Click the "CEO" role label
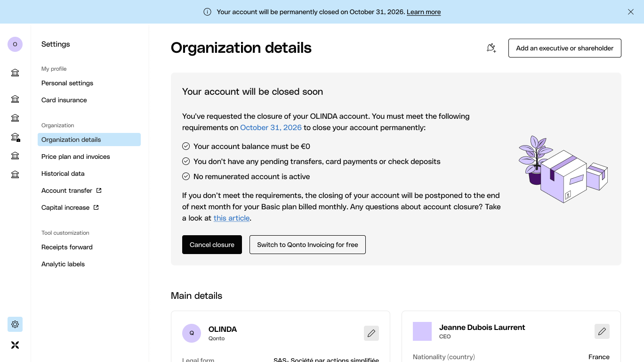Screen dimensions: 644x362 coord(445,337)
